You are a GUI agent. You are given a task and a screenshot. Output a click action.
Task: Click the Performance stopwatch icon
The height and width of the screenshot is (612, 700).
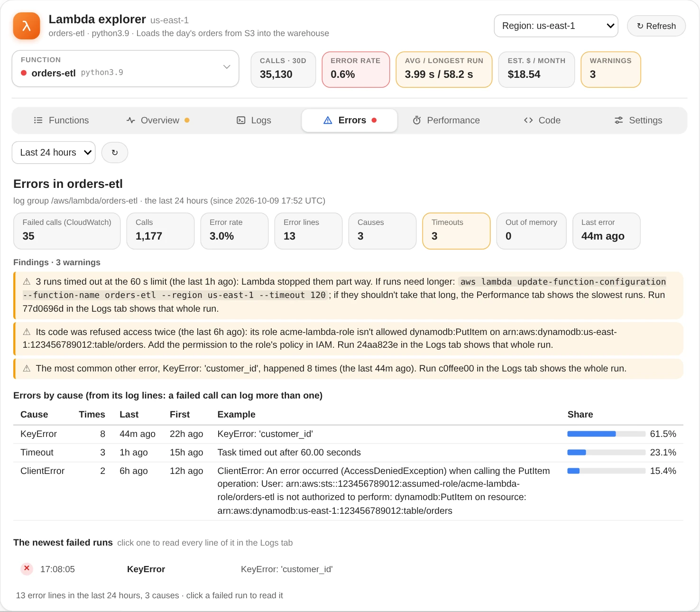pyautogui.click(x=417, y=121)
